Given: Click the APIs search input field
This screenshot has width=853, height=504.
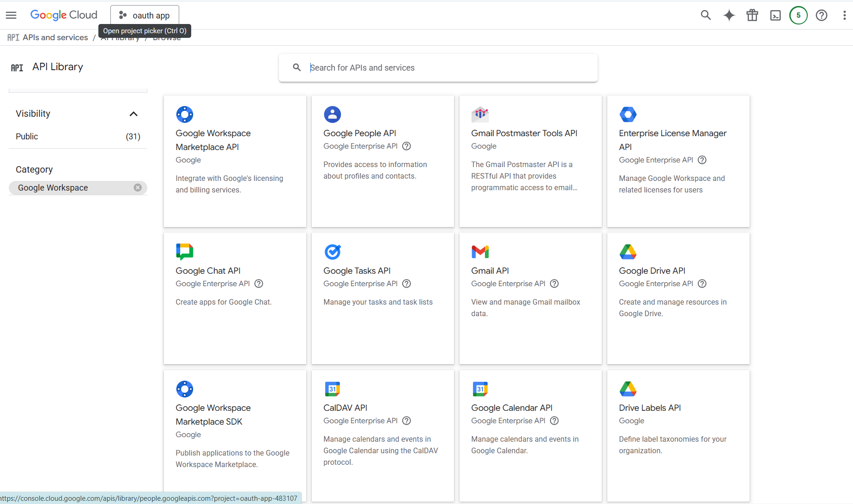Looking at the screenshot, I should point(438,67).
